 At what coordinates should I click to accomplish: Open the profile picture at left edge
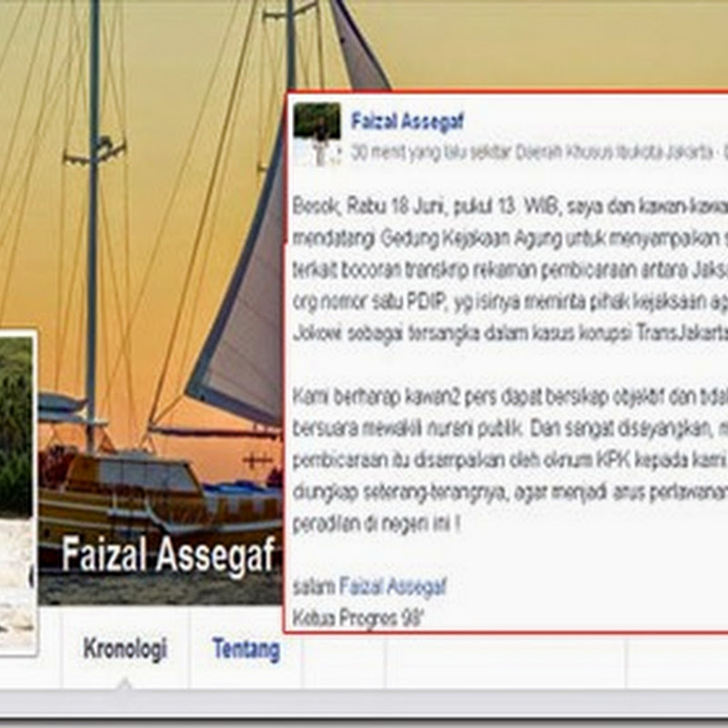coord(17,492)
